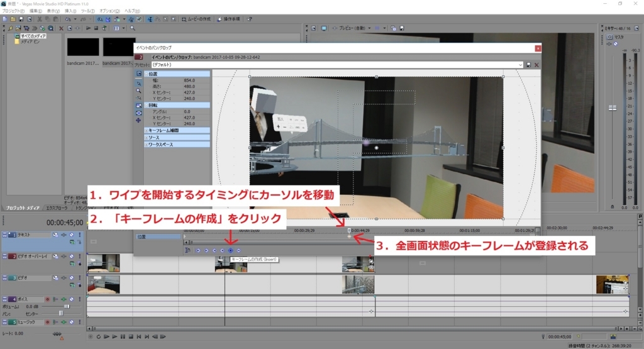Click Pause in timeline transport bar
This screenshot has height=349, width=644.
(x=123, y=336)
